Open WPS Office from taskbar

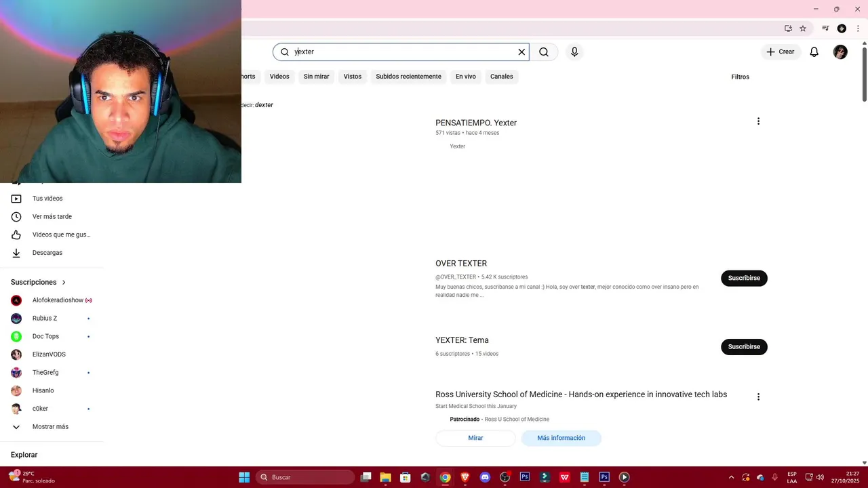pyautogui.click(x=564, y=477)
